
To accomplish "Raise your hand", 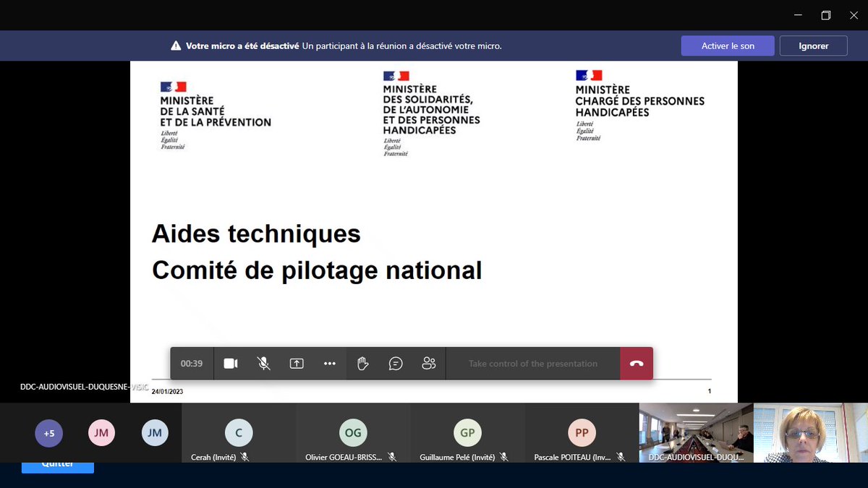I will [362, 363].
